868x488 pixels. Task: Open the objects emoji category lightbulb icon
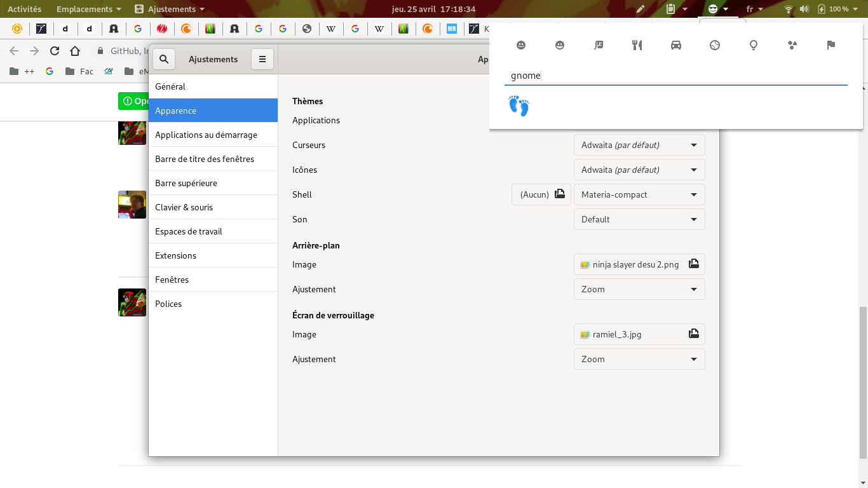pos(754,45)
